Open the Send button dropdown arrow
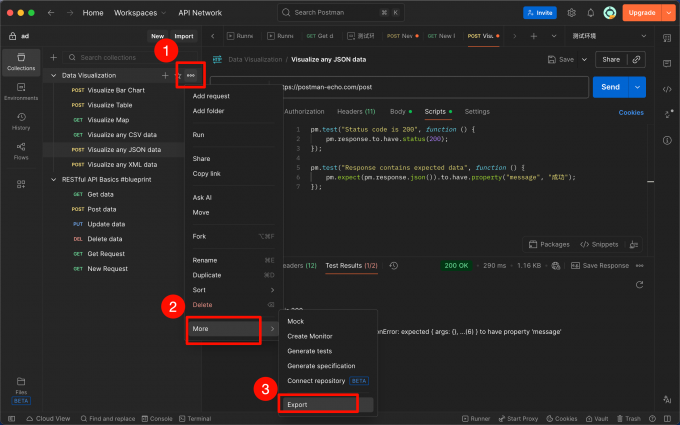Image resolution: width=680 pixels, height=425 pixels. 637,87
